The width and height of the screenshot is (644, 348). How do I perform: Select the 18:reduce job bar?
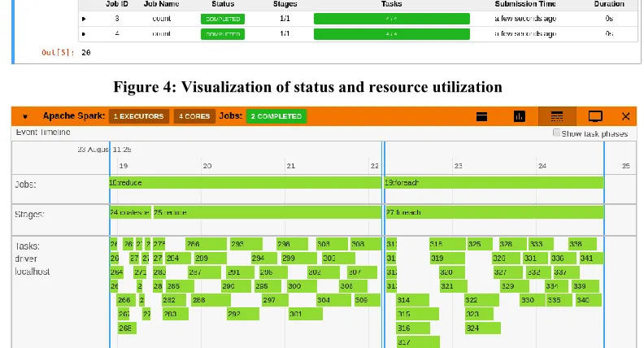pyautogui.click(x=246, y=183)
